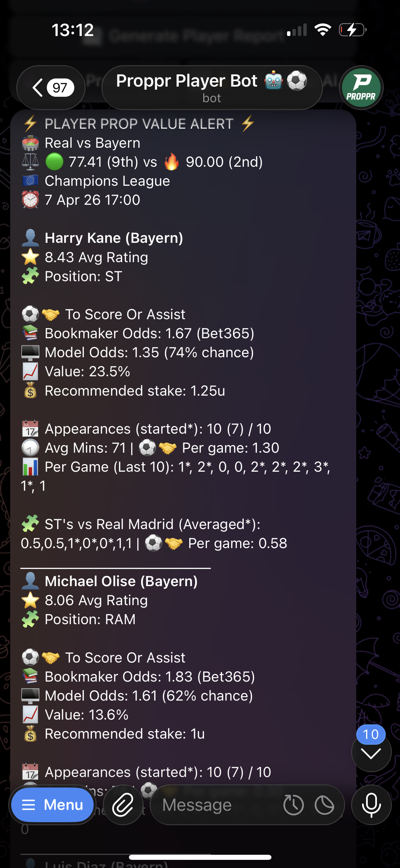400x868 pixels.
Task: Jump to latest messages with down chevron
Action: point(371,753)
